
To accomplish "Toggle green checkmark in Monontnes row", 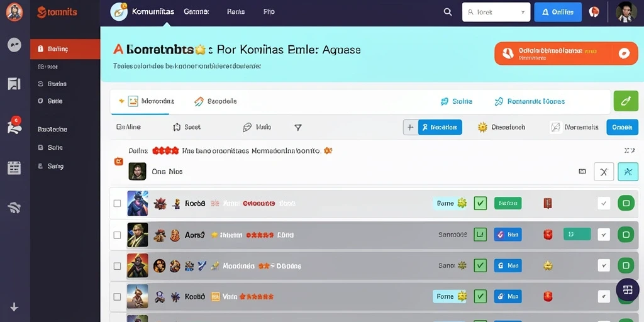I will 480,265.
